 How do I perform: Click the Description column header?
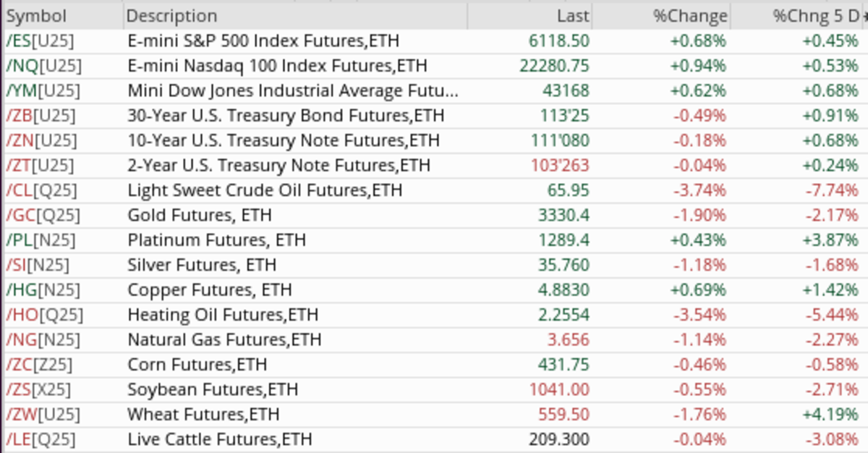click(x=172, y=16)
